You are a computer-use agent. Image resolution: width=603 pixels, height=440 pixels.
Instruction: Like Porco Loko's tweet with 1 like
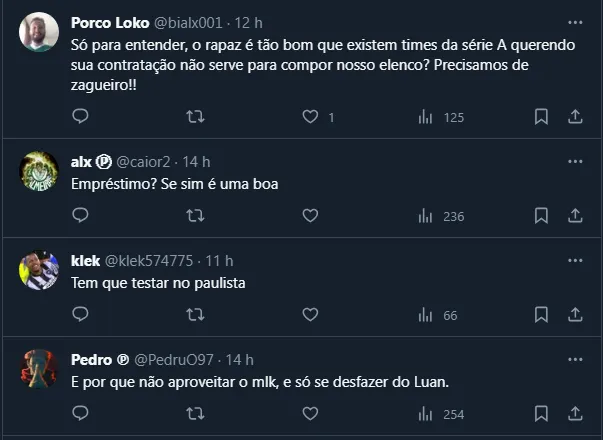(x=310, y=117)
